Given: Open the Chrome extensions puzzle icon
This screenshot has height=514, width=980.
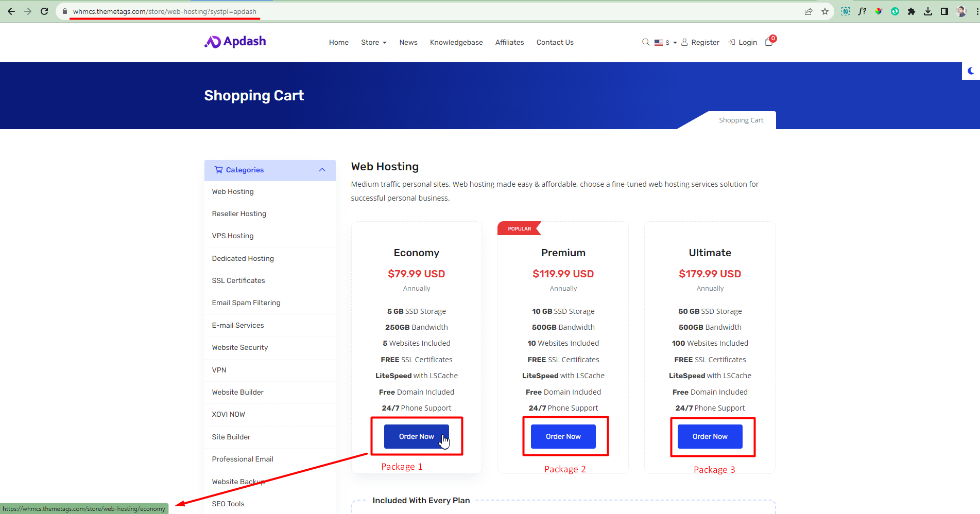Looking at the screenshot, I should (912, 11).
